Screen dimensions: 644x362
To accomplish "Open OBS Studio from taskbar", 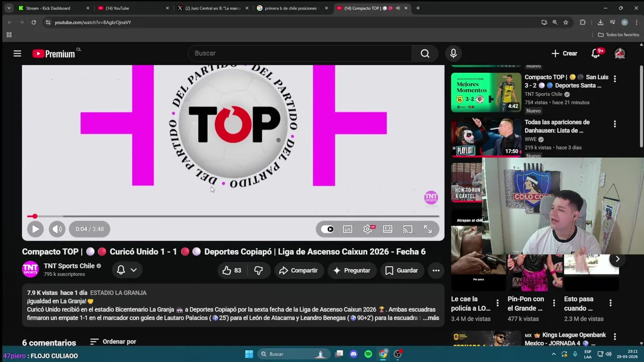I will (x=398, y=354).
